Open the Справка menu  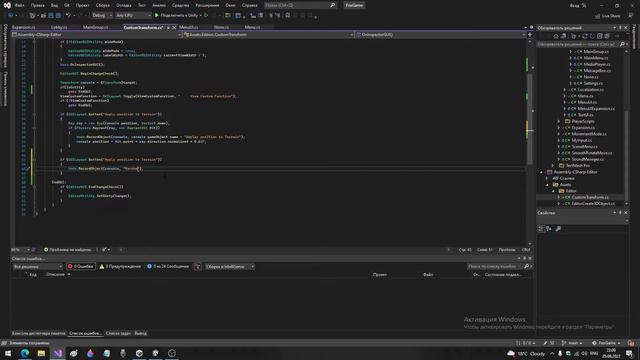[x=249, y=5]
